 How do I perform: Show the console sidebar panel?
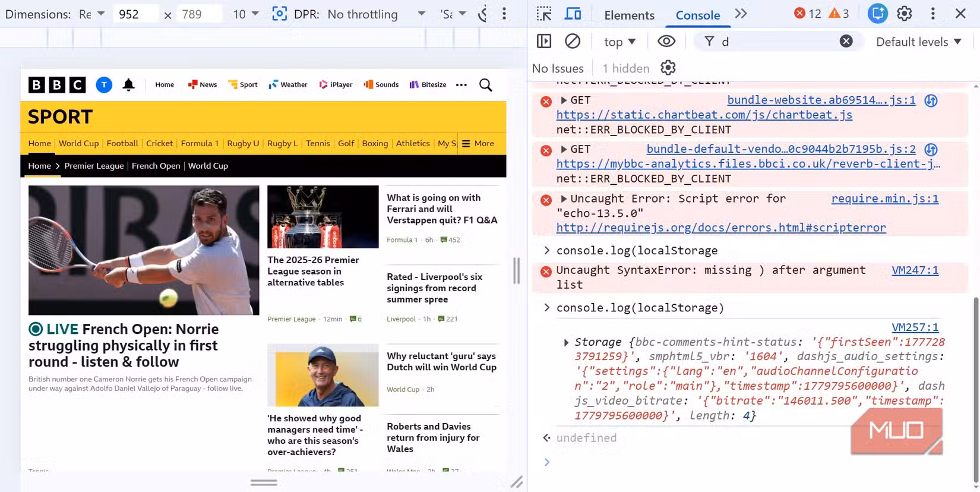[544, 41]
